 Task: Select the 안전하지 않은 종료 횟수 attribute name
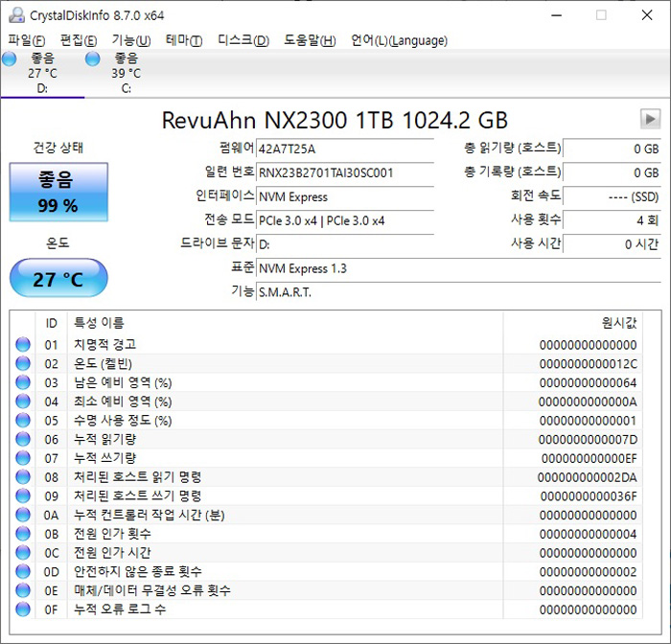[x=138, y=571]
